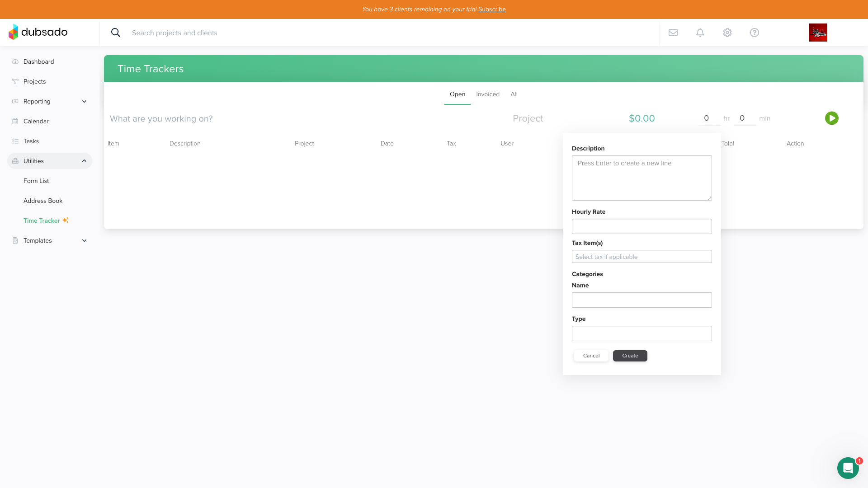Expand the Reporting menu chevron
868x488 pixels.
pos(84,102)
